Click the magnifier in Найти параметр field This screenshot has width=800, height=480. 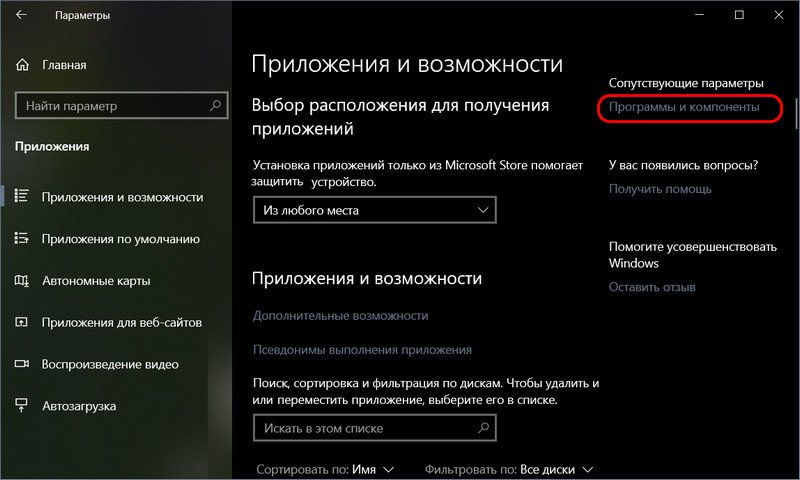tap(215, 105)
